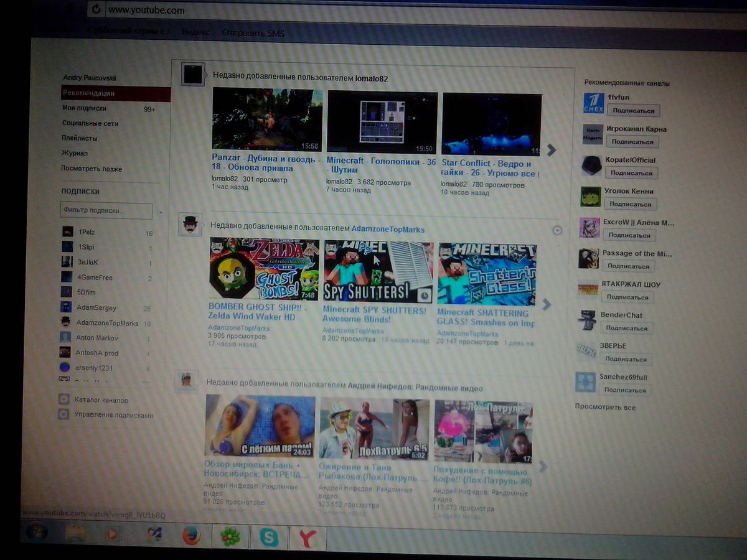Open Passage of the Mi... channel avatar
This screenshot has height=560, width=747.
click(588, 259)
